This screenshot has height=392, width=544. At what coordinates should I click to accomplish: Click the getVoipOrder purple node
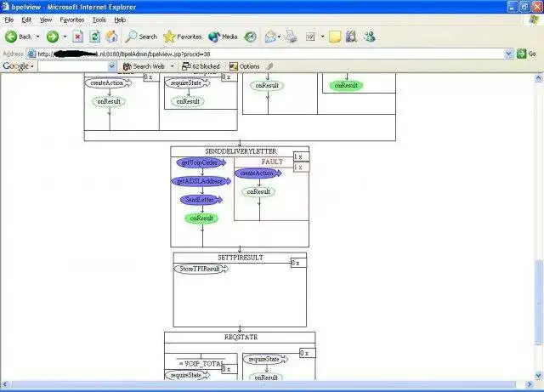201,162
